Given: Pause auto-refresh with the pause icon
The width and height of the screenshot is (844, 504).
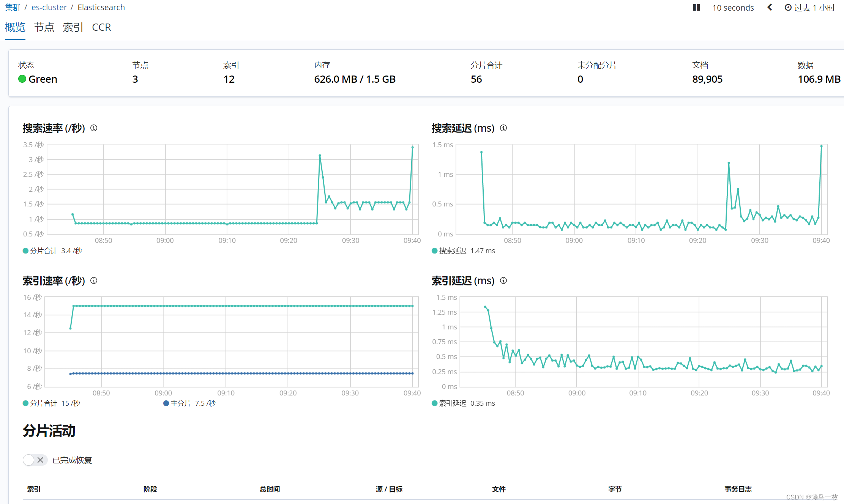Looking at the screenshot, I should (696, 8).
